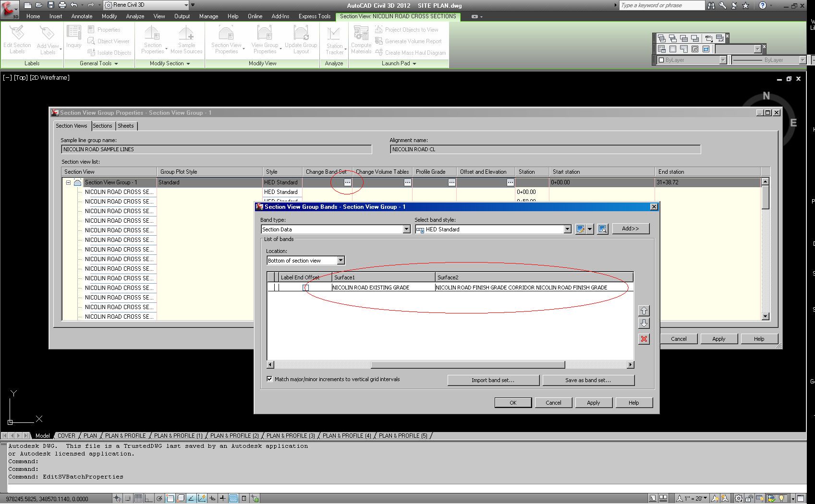815x504 pixels.
Task: Open the Band type dropdown
Action: pyautogui.click(x=406, y=229)
